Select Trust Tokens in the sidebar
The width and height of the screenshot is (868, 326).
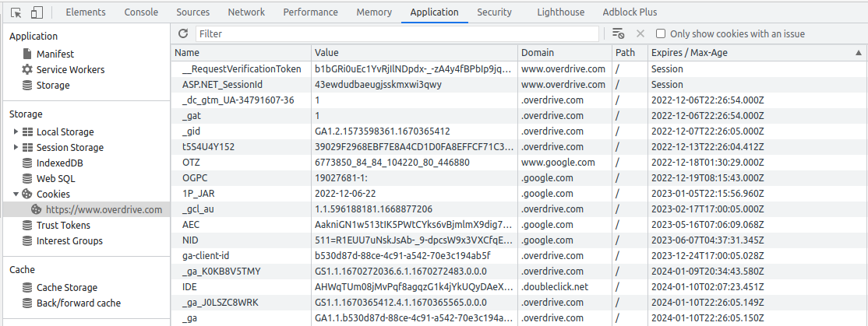click(63, 226)
